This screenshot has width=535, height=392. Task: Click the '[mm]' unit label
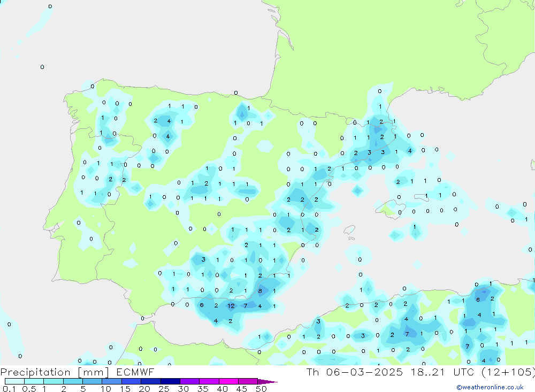coord(94,372)
